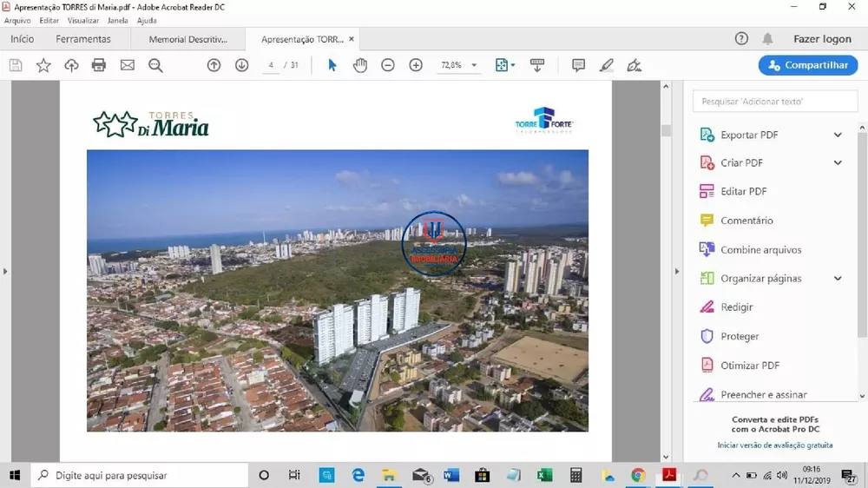Viewport: 868px width, 488px height.
Task: Go to next page arrow
Action: coord(241,65)
